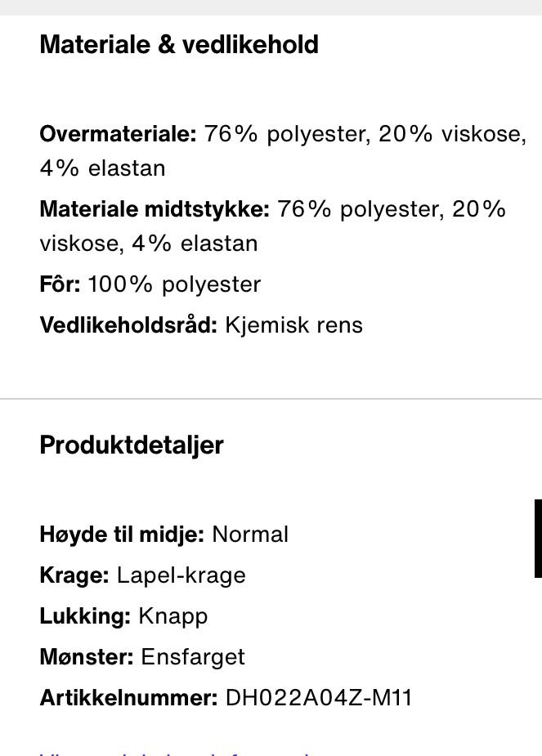This screenshot has width=542, height=756.
Task: Click the divider line between sections
Action: click(271, 399)
